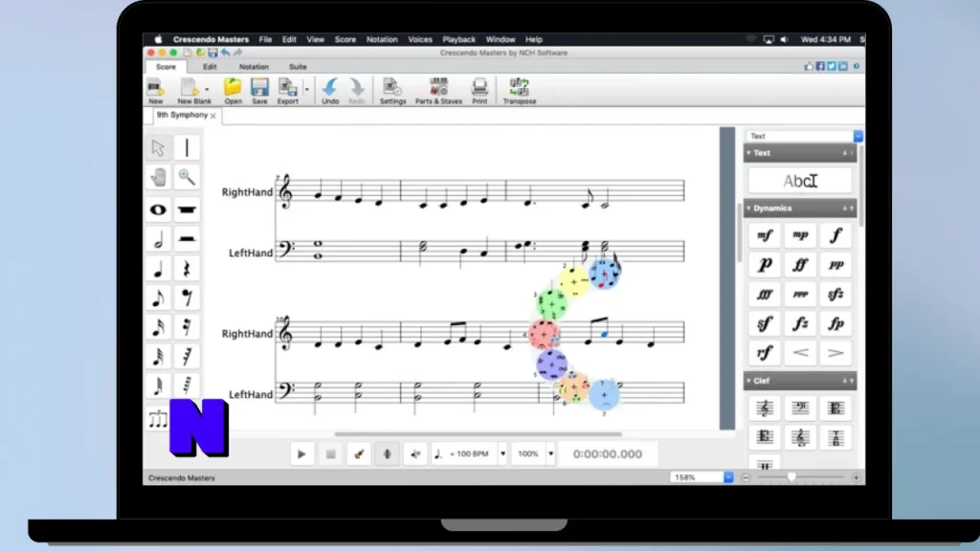Close the 9th Symphony tab
980x551 pixels.
213,116
